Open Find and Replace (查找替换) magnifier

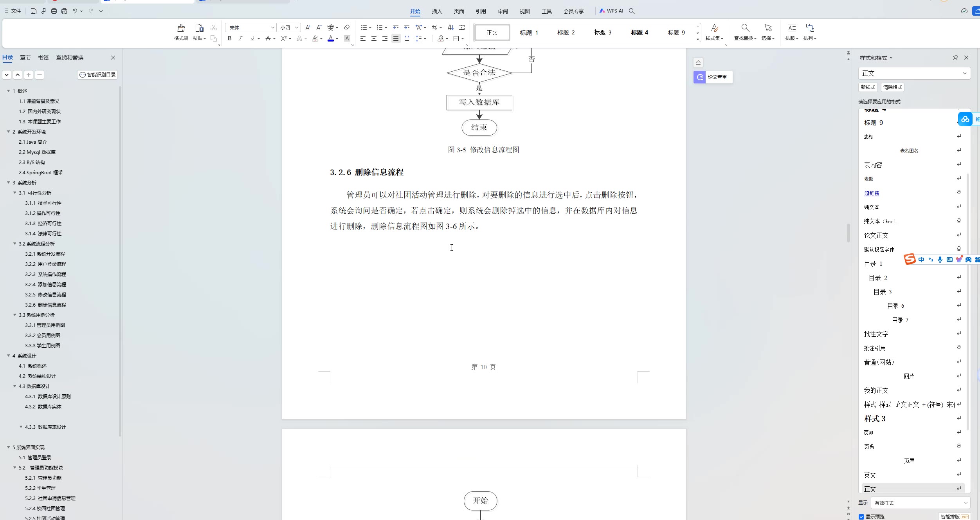pyautogui.click(x=745, y=28)
